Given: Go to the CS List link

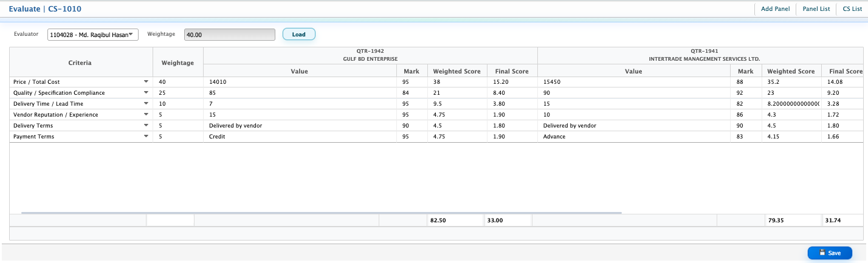Looking at the screenshot, I should click(852, 9).
